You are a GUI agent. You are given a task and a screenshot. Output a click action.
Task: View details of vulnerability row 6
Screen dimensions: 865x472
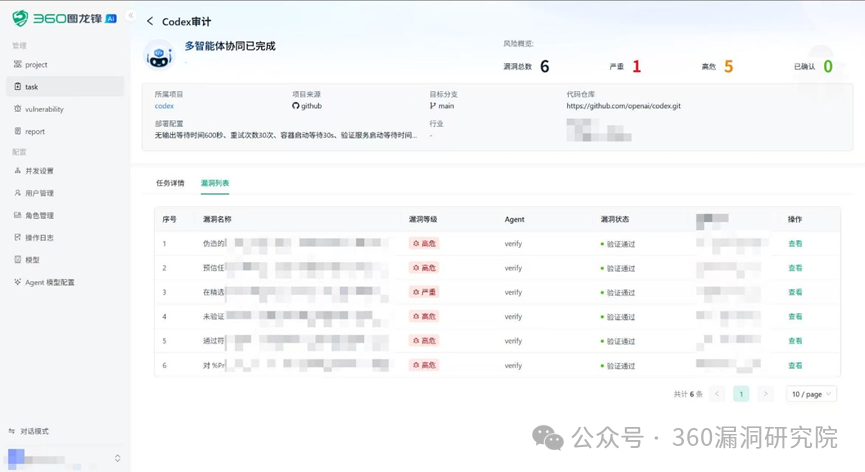click(x=795, y=366)
